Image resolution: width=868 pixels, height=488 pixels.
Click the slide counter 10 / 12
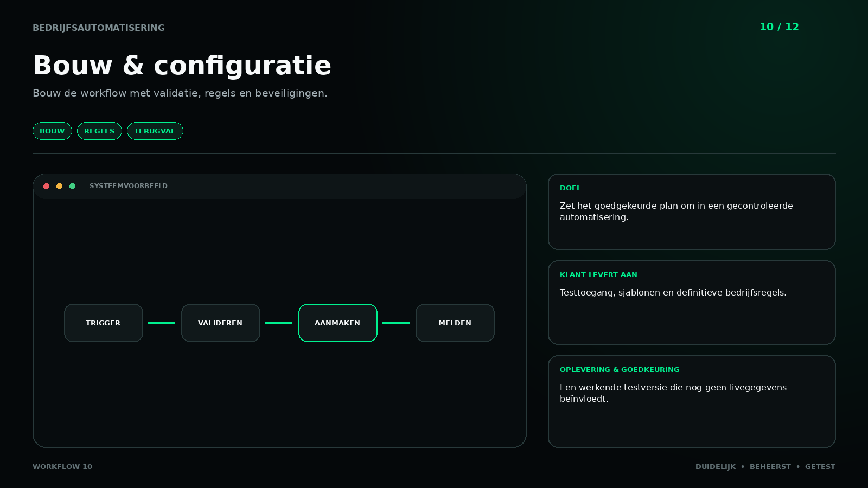779,27
